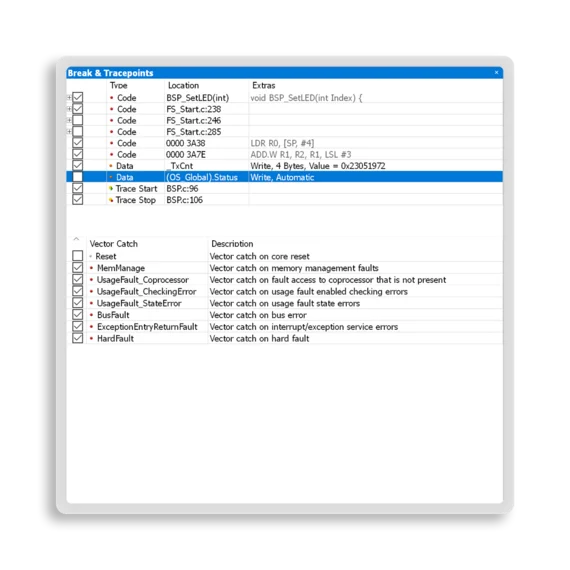The width and height of the screenshot is (570, 570).
Task: Disable the MemManage vector catch checkbox
Action: (77, 268)
